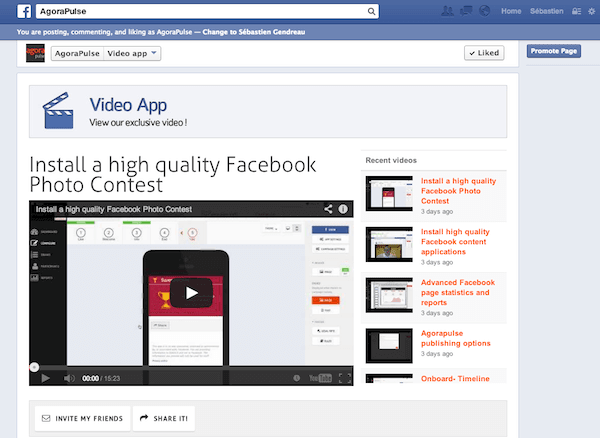Click the Recent videos heading
This screenshot has width=600, height=438.
(x=391, y=160)
